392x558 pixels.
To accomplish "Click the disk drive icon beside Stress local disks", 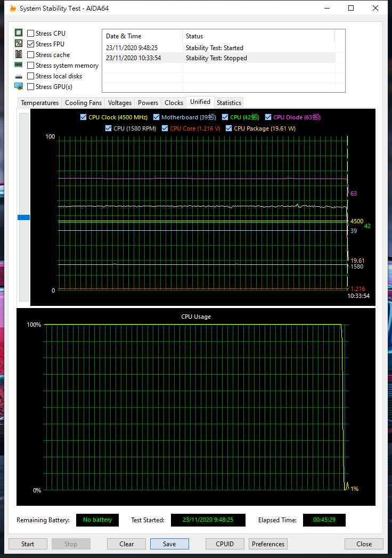I will [x=19, y=76].
